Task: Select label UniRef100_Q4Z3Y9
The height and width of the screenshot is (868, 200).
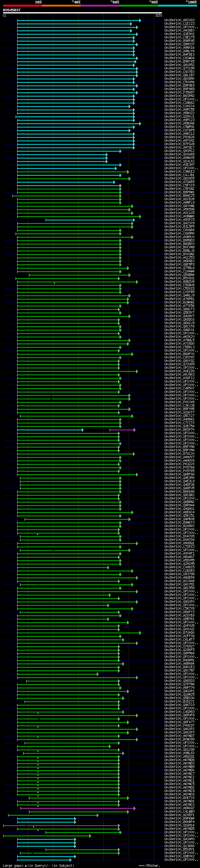Action: pos(179,223)
